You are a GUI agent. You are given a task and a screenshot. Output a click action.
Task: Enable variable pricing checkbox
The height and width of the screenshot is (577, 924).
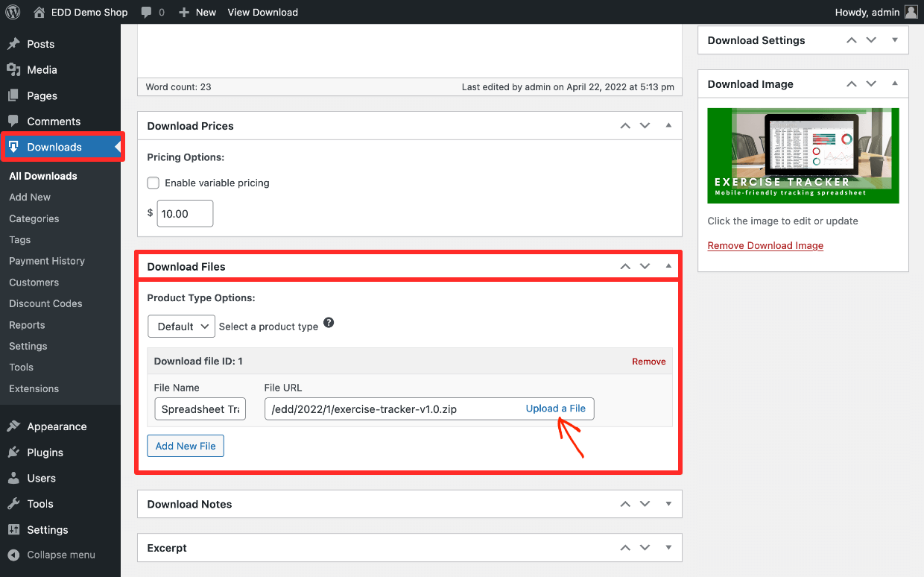(x=152, y=182)
